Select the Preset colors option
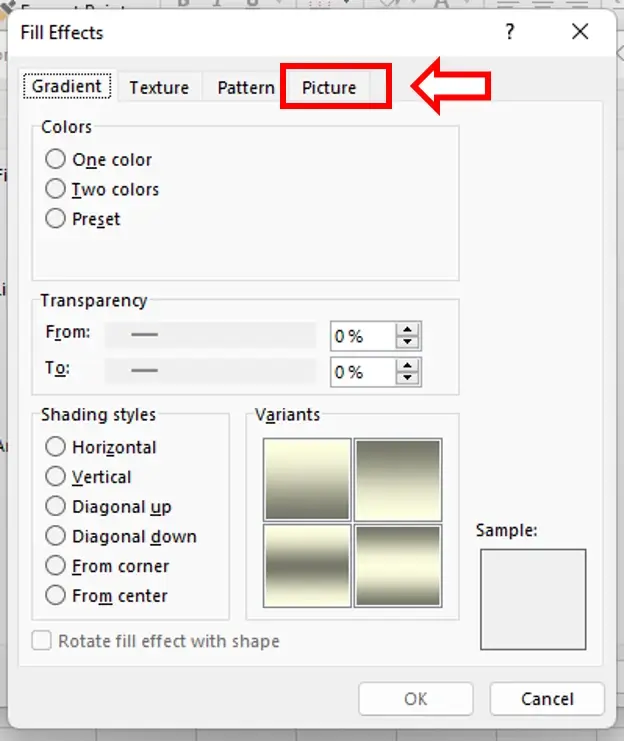This screenshot has width=624, height=741. (x=56, y=219)
